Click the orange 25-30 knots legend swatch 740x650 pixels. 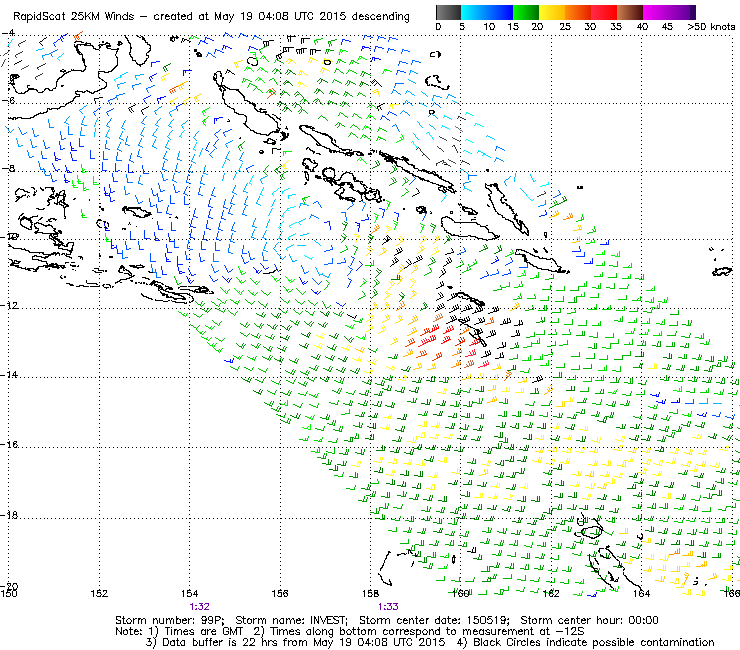[578, 13]
